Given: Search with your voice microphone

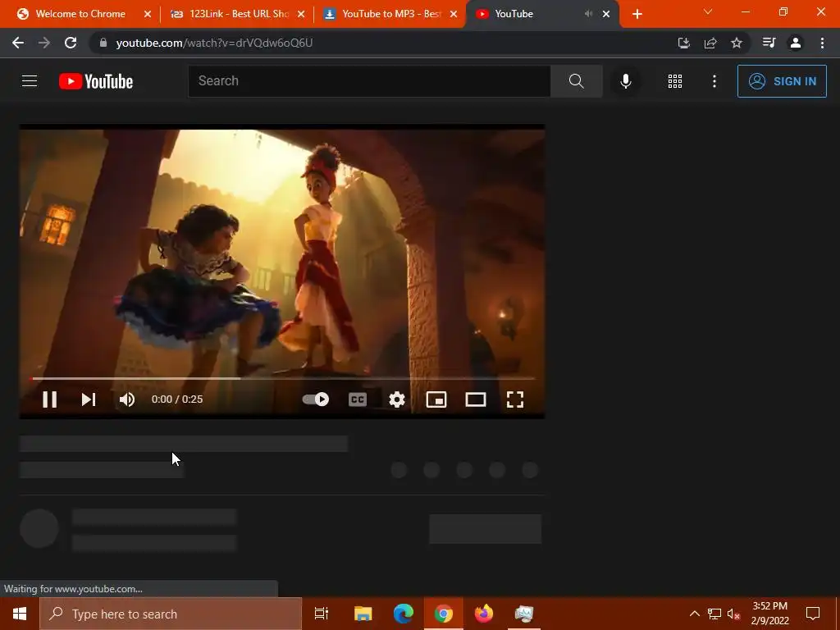Looking at the screenshot, I should click(x=625, y=81).
